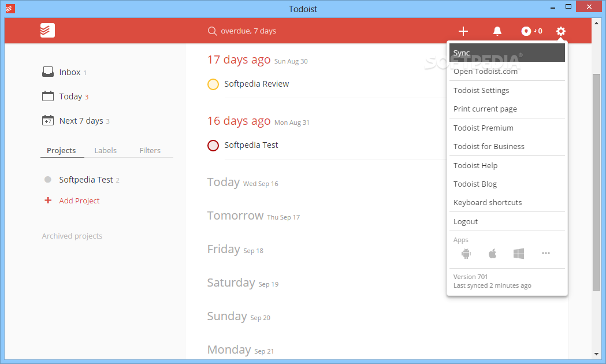Click the Next 7 days calendar icon
Screen dimensions: 606x364
click(48, 120)
